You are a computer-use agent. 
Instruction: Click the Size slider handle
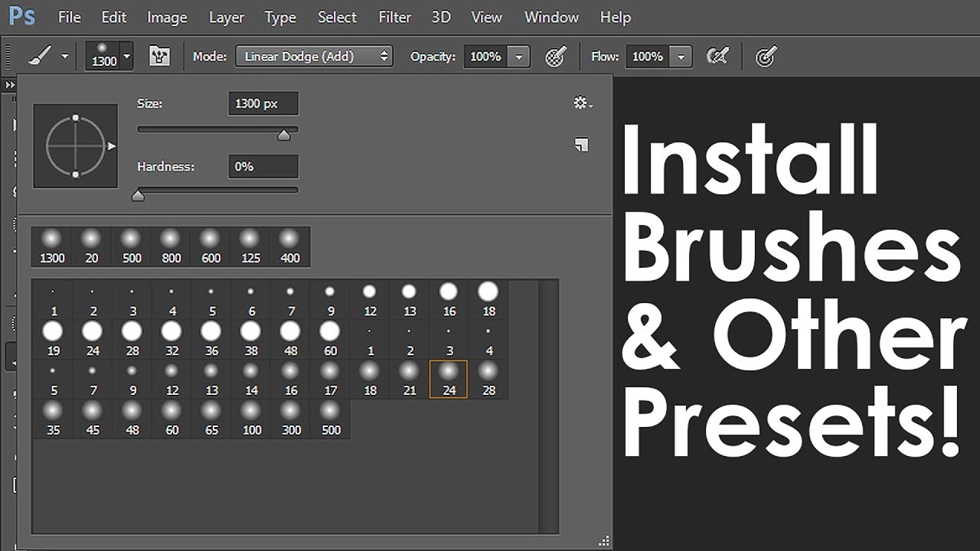[284, 135]
